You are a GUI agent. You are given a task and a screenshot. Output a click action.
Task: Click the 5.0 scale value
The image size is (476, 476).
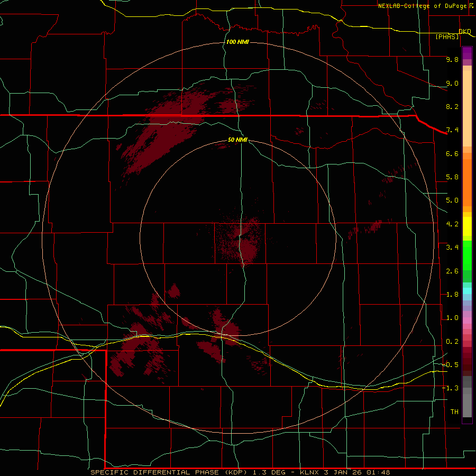click(452, 200)
